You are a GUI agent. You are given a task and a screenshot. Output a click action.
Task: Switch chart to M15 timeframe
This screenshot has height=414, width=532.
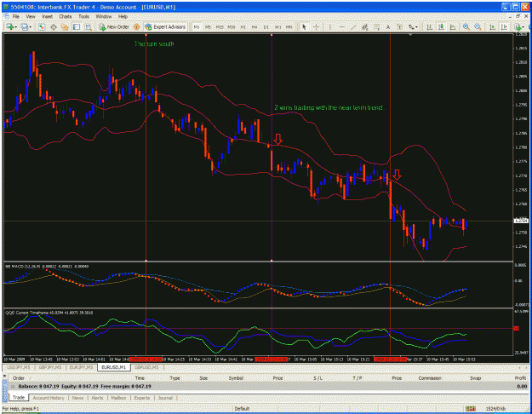(x=220, y=26)
